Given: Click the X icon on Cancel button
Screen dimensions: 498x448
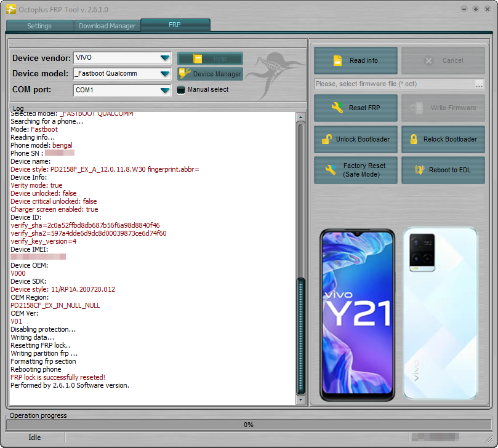Looking at the screenshot, I should 428,61.
